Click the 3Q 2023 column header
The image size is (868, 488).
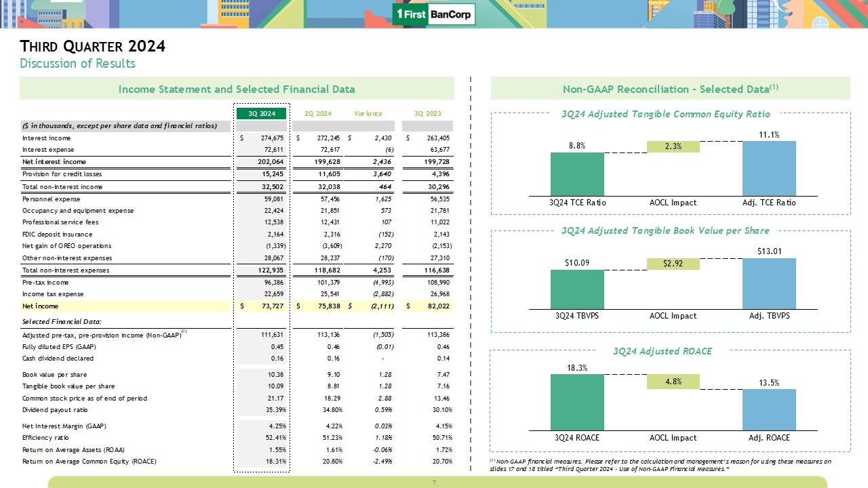click(427, 114)
